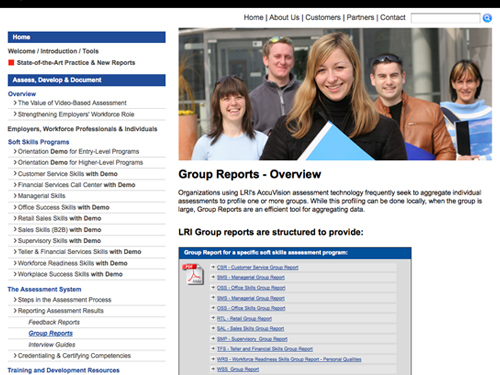Open WRS - Workforce Readiness Skills report

(289, 359)
